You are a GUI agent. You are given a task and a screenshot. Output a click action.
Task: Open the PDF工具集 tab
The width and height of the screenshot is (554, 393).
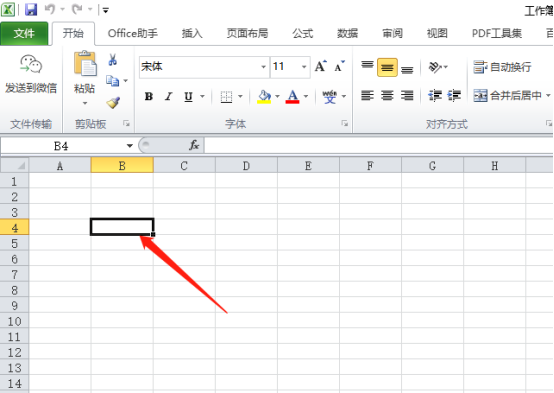pyautogui.click(x=497, y=34)
